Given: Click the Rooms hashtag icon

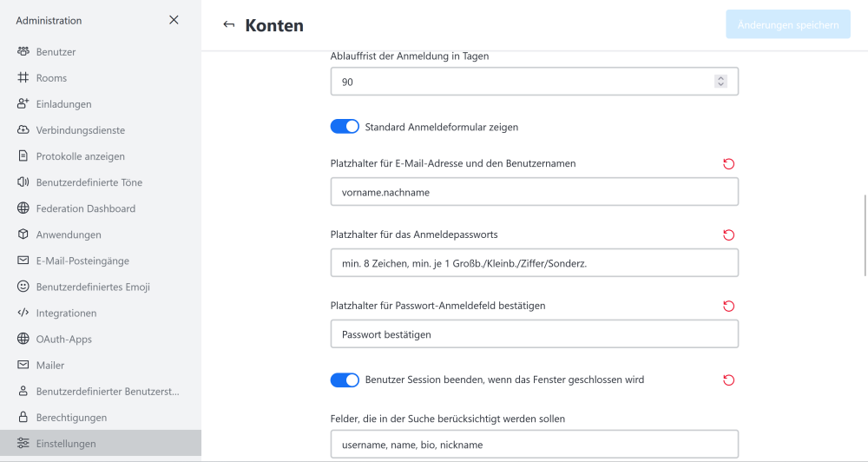Looking at the screenshot, I should click(23, 77).
